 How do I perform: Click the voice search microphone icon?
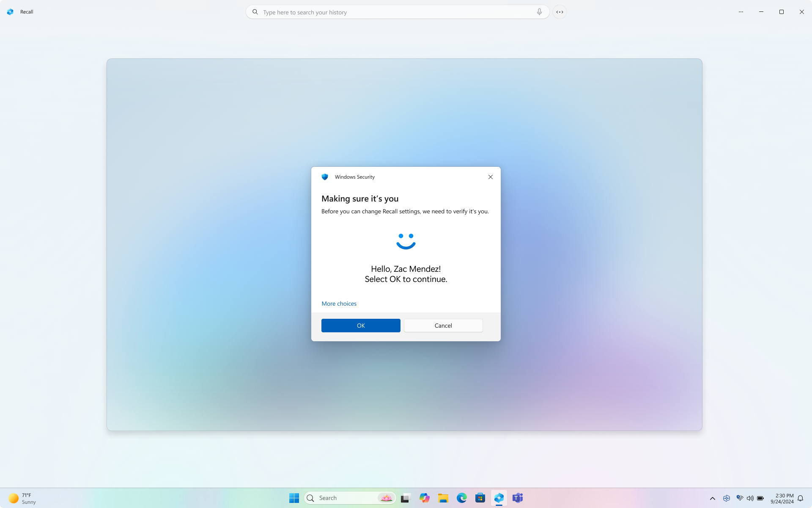click(x=539, y=12)
